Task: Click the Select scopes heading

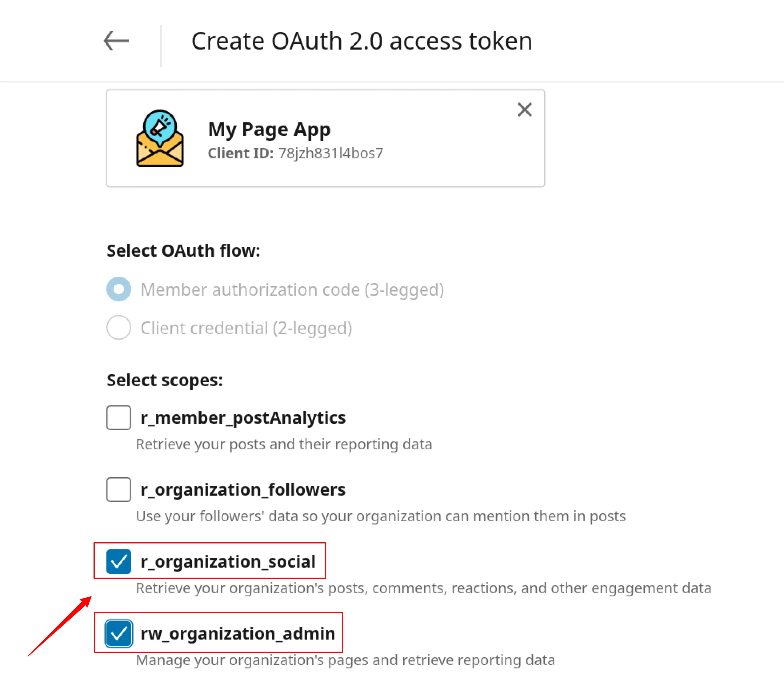Action: [165, 380]
